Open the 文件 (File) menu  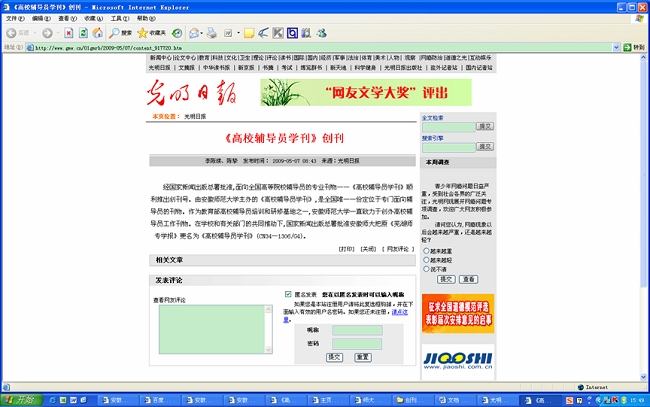point(15,19)
